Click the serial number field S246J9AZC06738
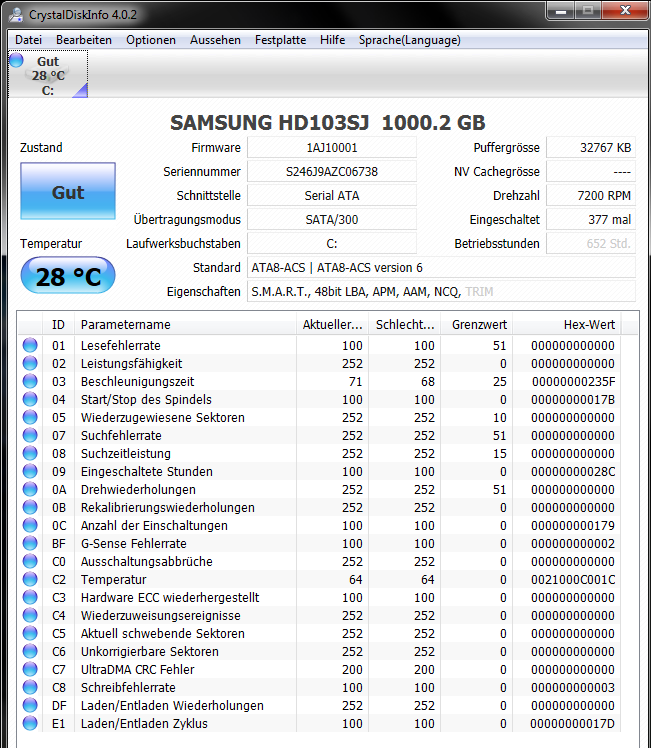 [332, 172]
